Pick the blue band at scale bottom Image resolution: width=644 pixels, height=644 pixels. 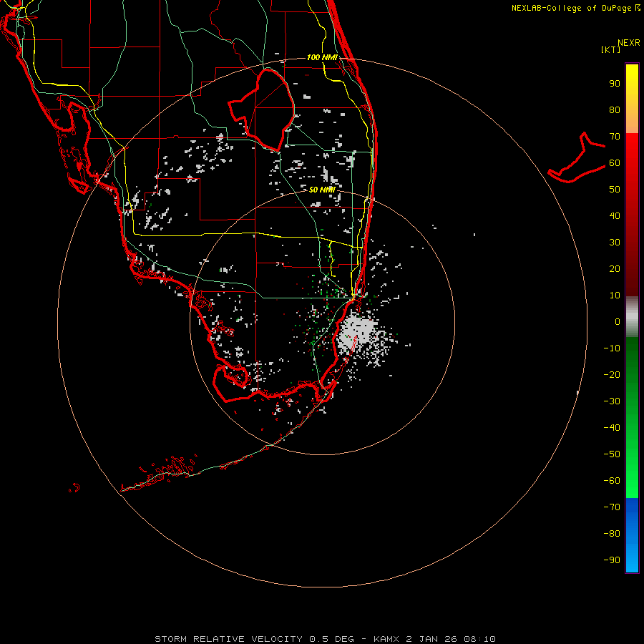click(632, 535)
